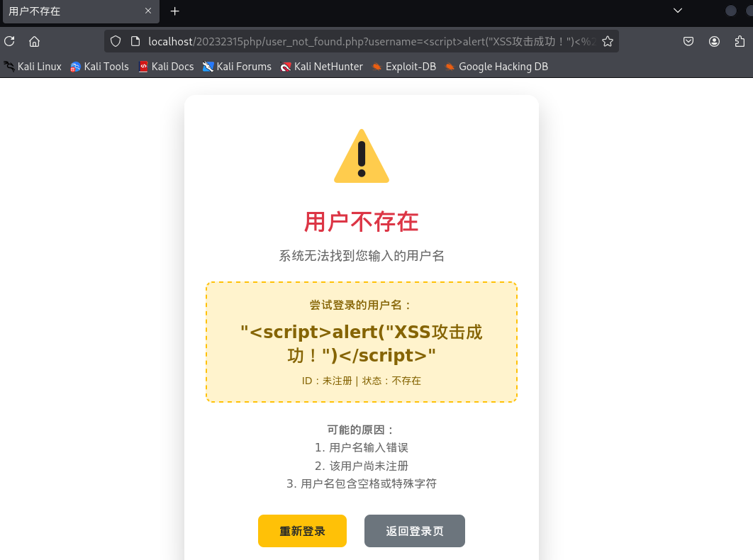
Task: Click the ID：未注册 status line
Action: click(x=361, y=381)
